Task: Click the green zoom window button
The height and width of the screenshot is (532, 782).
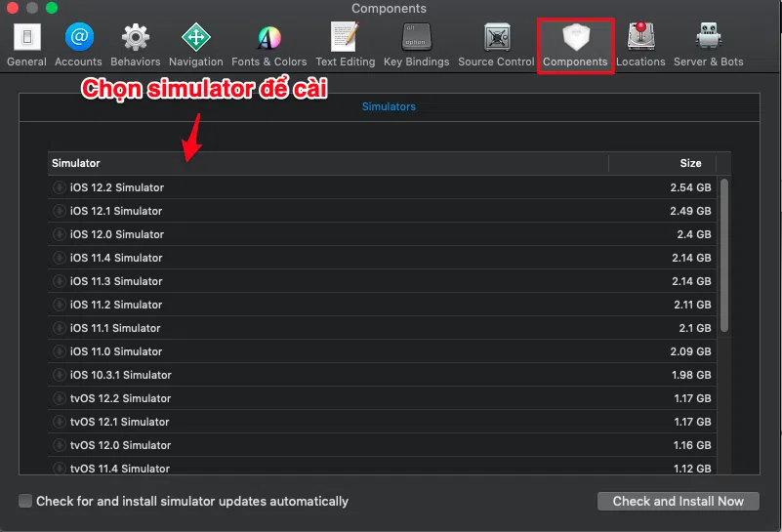Action: tap(52, 8)
